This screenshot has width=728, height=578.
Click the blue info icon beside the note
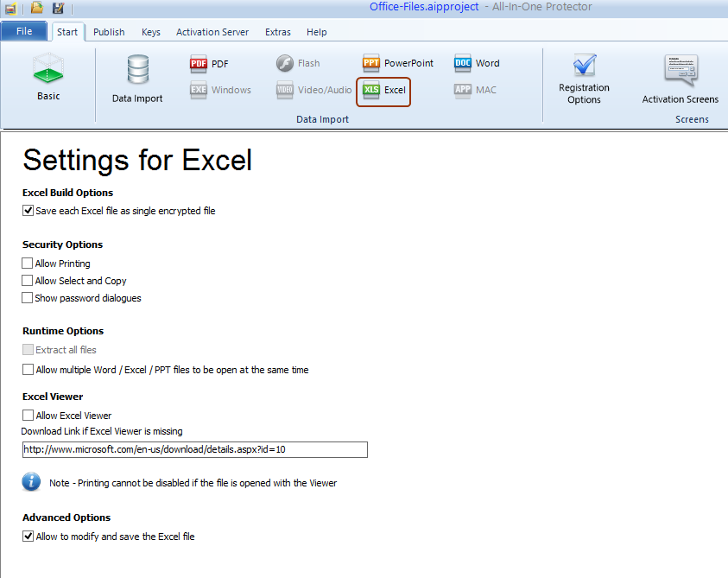coord(31,482)
